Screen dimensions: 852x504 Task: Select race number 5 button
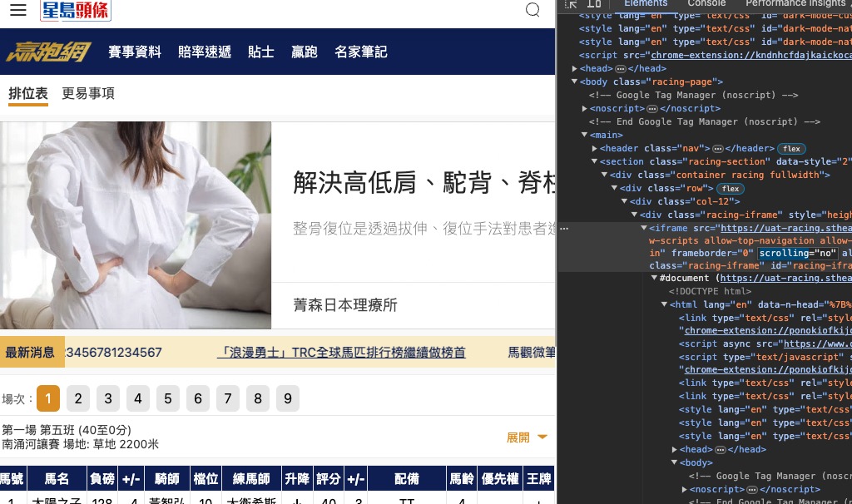[x=167, y=399]
